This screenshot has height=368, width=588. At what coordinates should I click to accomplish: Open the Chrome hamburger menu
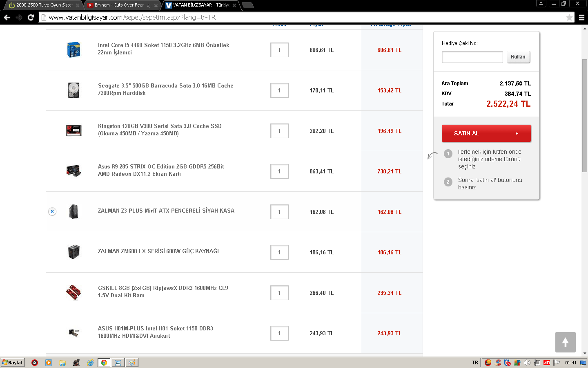tap(581, 17)
